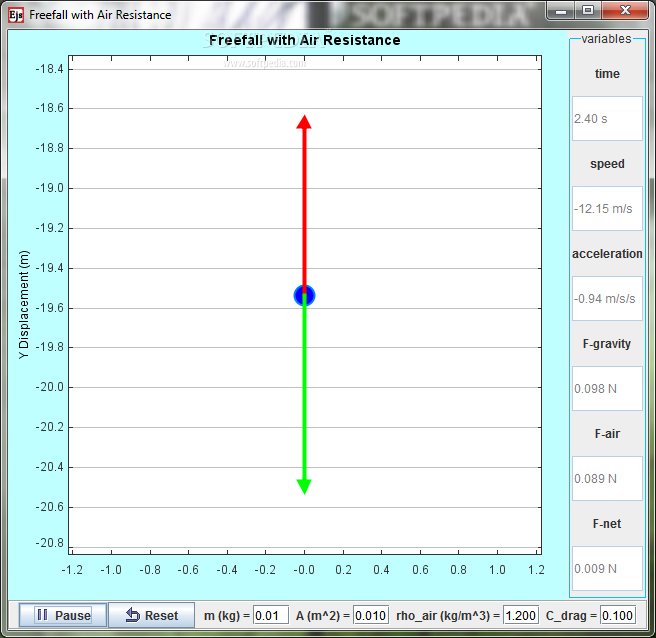This screenshot has width=656, height=638.
Task: Click the -20.8 y-axis tick label
Action: 49,543
